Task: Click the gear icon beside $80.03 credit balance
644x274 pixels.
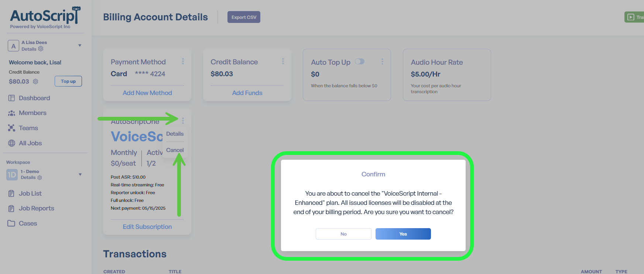Action: tap(35, 81)
